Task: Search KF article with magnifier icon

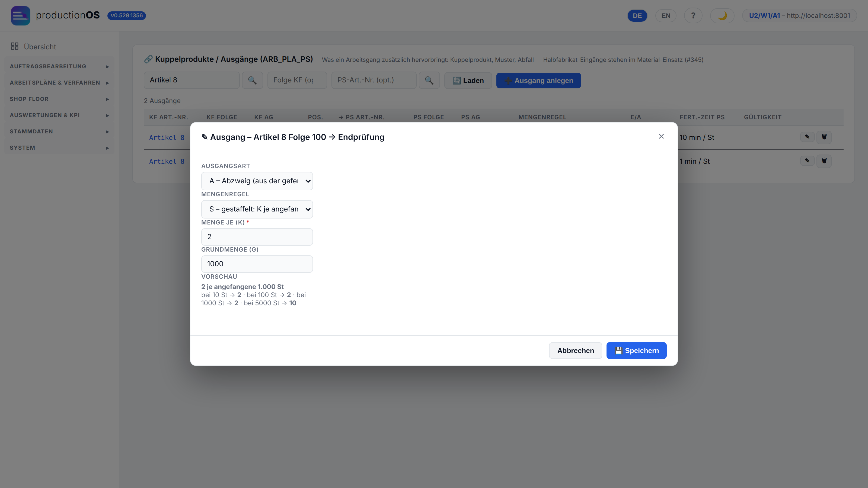Action: (x=252, y=80)
